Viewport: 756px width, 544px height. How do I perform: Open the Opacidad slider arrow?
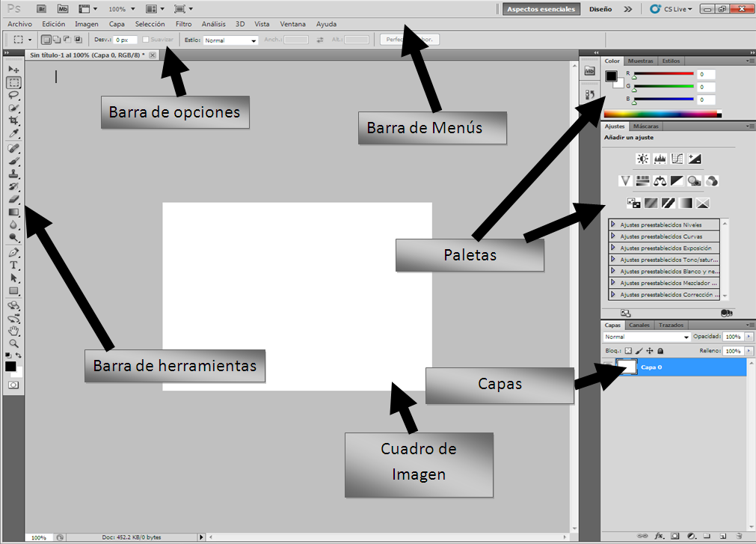[749, 337]
